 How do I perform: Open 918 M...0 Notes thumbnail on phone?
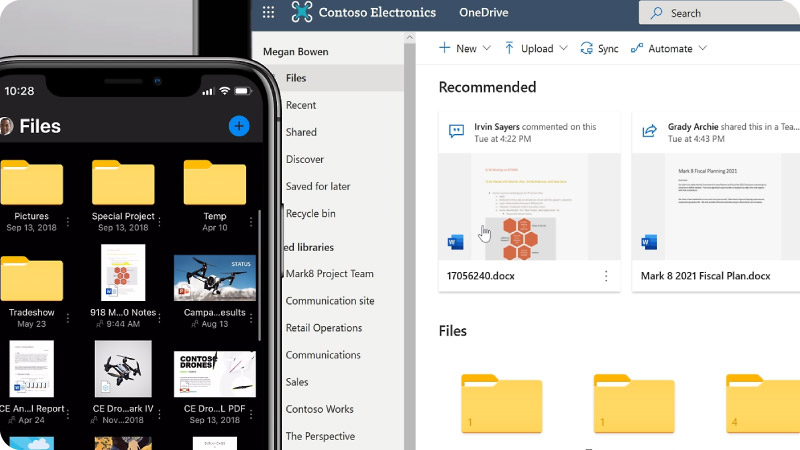123,272
